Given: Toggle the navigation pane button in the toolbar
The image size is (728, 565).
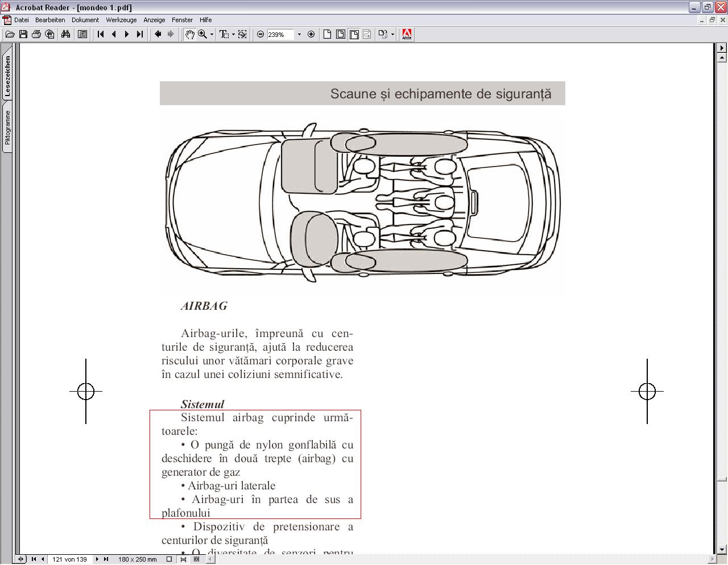Looking at the screenshot, I should (x=82, y=35).
